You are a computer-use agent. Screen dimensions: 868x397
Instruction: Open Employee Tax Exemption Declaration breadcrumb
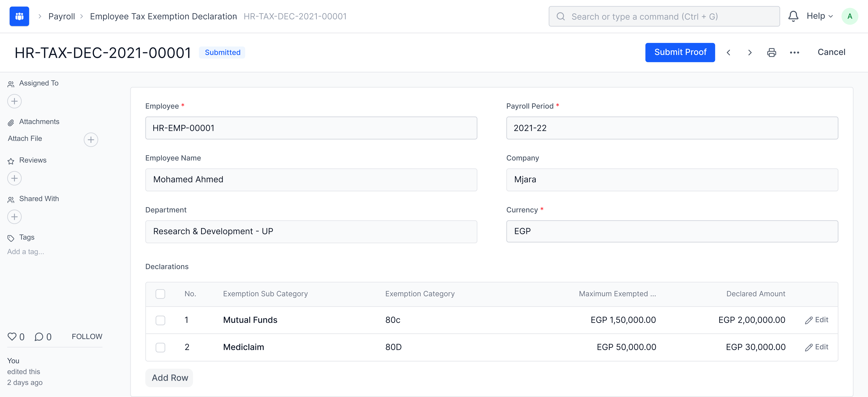[163, 16]
